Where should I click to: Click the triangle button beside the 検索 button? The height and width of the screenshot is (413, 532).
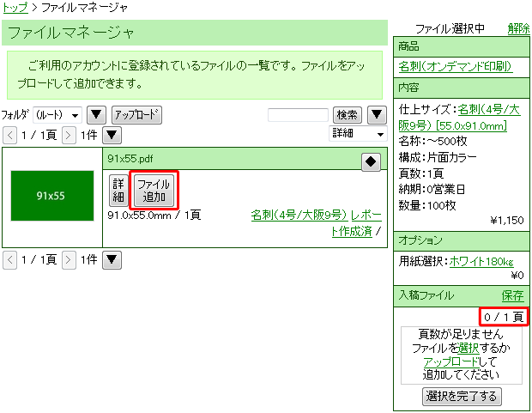pos(377,115)
